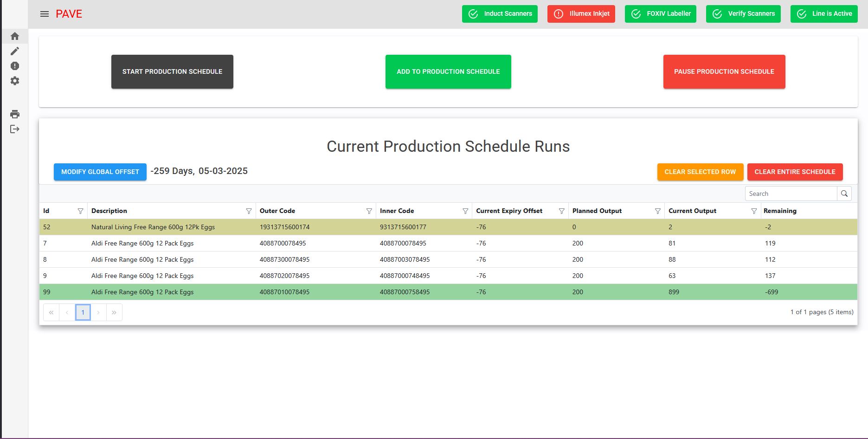Go to first page with double-left arrow
868x439 pixels.
tap(51, 312)
